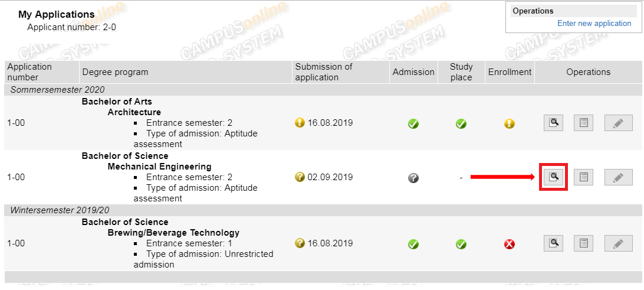Viewport: 644px width, 290px height.
Task: Click Architecture yellow enrollment warning icon
Action: (x=510, y=124)
